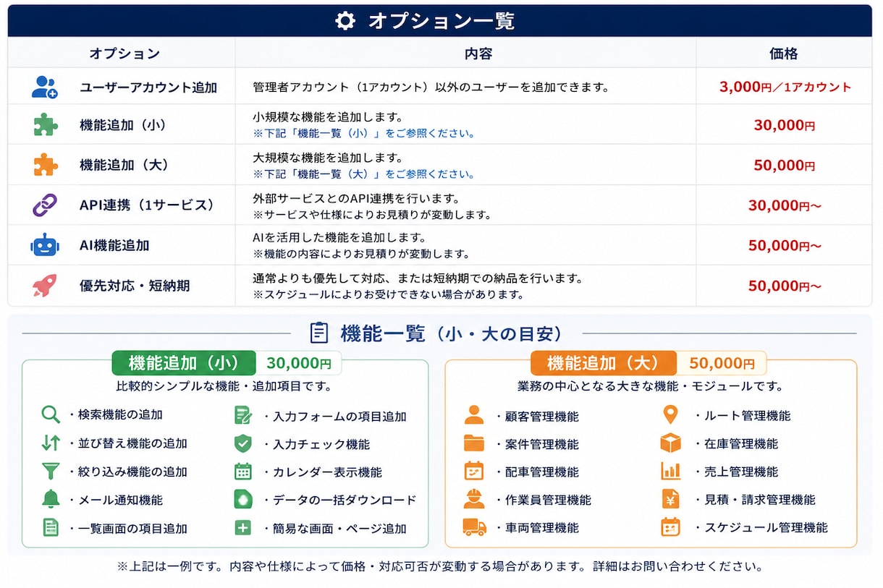Click the blue note 下記「機能一覧（小）」をご参照ください

tap(364, 134)
